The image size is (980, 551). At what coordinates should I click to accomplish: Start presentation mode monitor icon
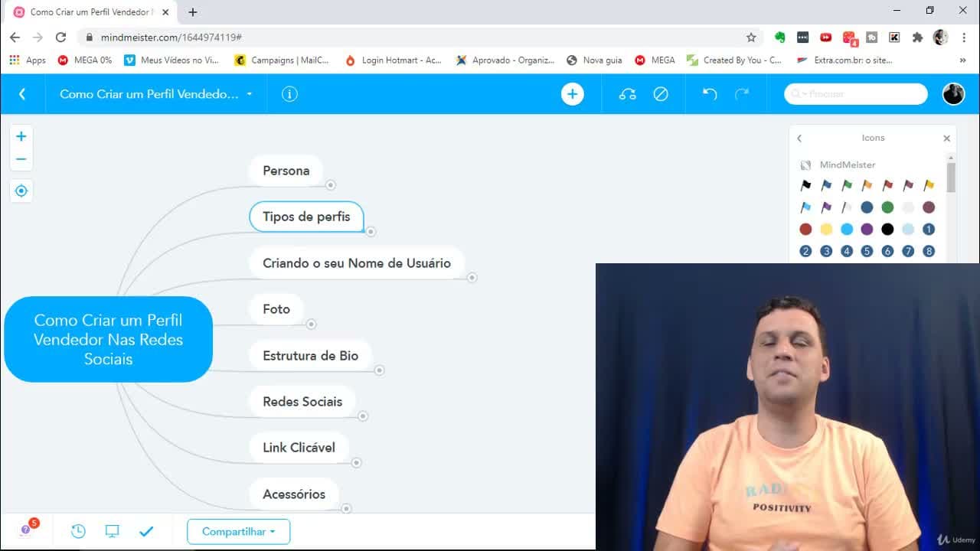tap(113, 531)
